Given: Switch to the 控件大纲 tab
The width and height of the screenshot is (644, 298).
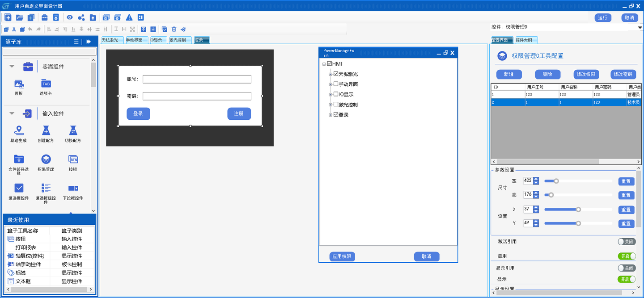Looking at the screenshot, I should click(526, 40).
